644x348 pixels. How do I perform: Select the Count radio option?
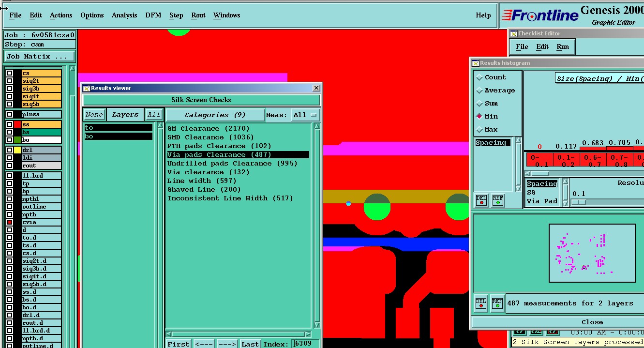click(480, 77)
